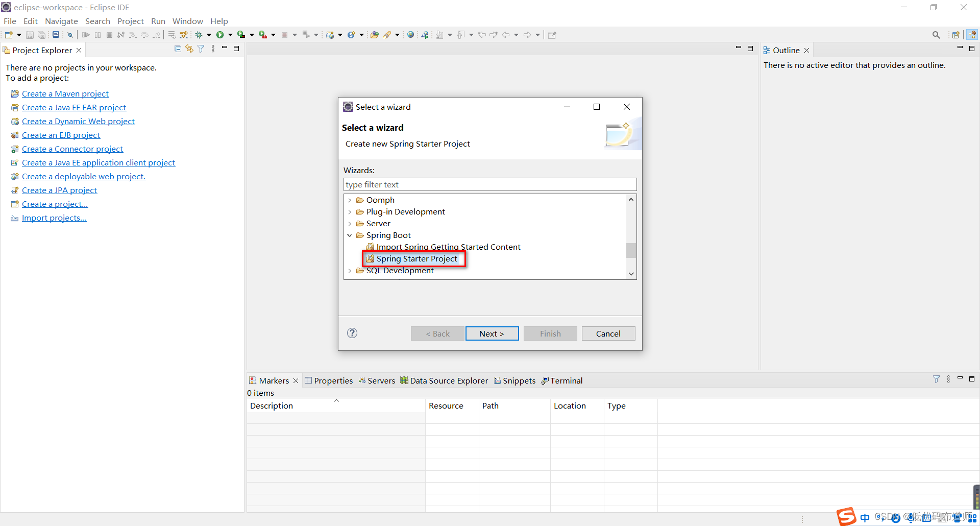Click Import projects link
The image size is (980, 526).
(54, 218)
